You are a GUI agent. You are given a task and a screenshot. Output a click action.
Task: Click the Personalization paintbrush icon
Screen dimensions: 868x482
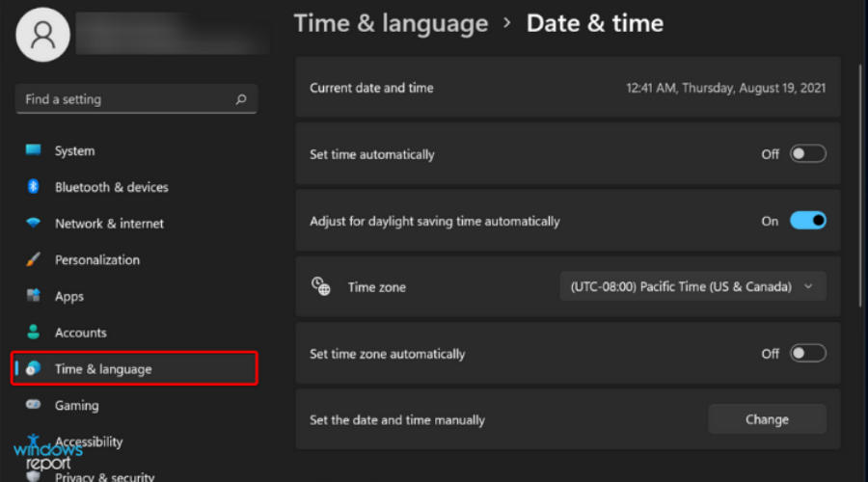(x=34, y=259)
